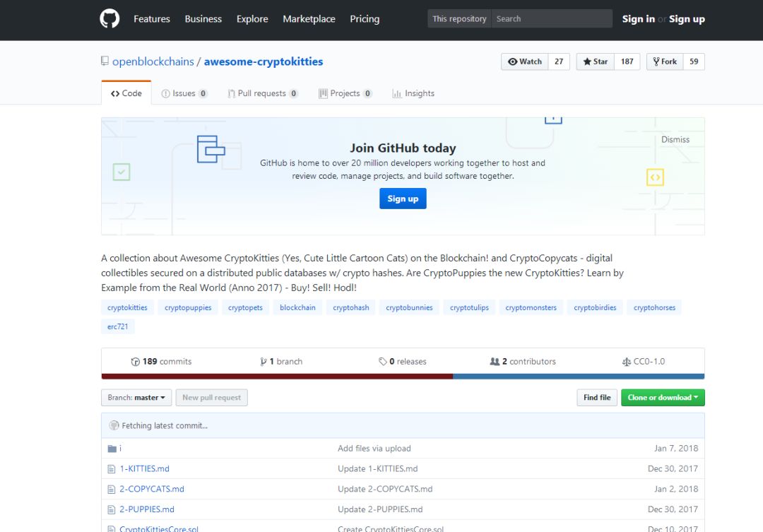Click the Pull requests tab icon
This screenshot has height=532, width=763.
coord(232,93)
